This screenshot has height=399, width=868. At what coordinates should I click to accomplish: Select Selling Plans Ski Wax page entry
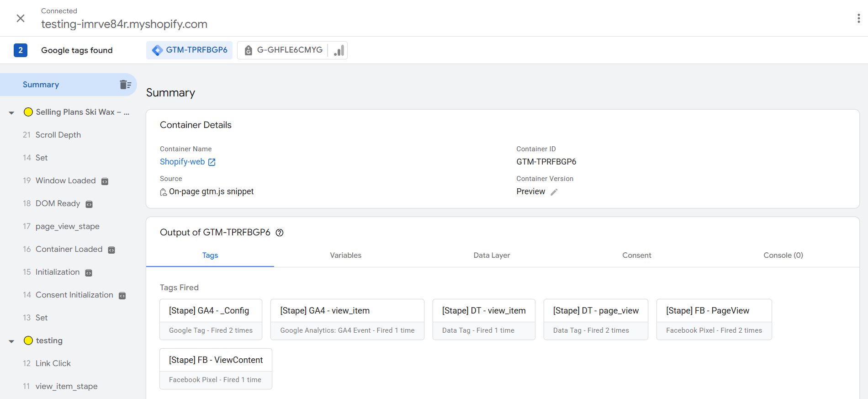77,112
